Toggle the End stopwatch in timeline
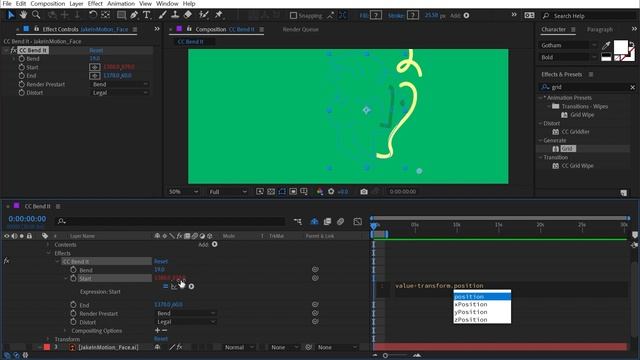The height and width of the screenshot is (360, 640). coord(73,304)
